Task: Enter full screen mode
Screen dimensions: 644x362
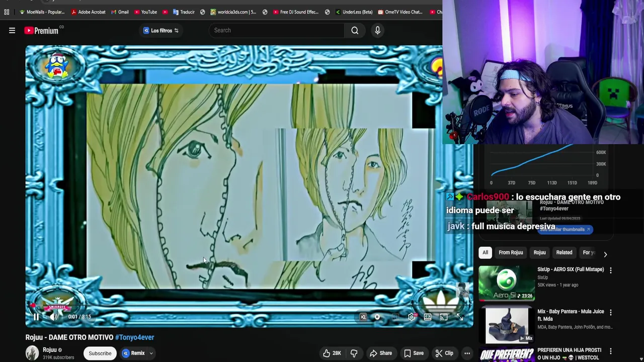Action: pos(459,317)
